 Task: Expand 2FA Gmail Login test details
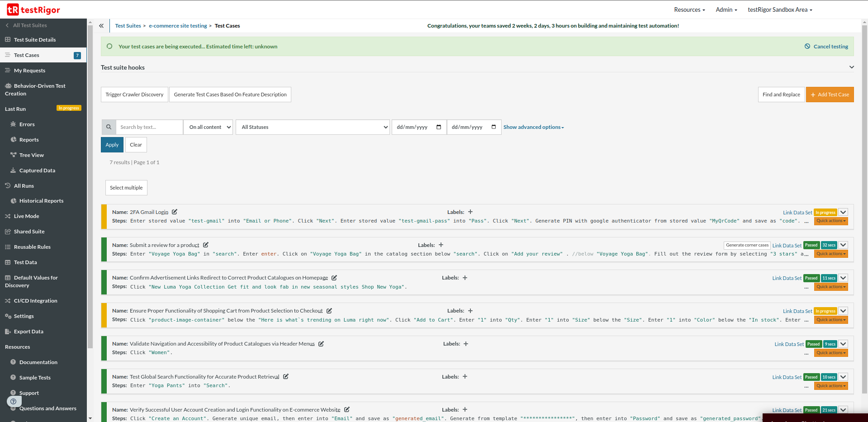click(x=843, y=212)
